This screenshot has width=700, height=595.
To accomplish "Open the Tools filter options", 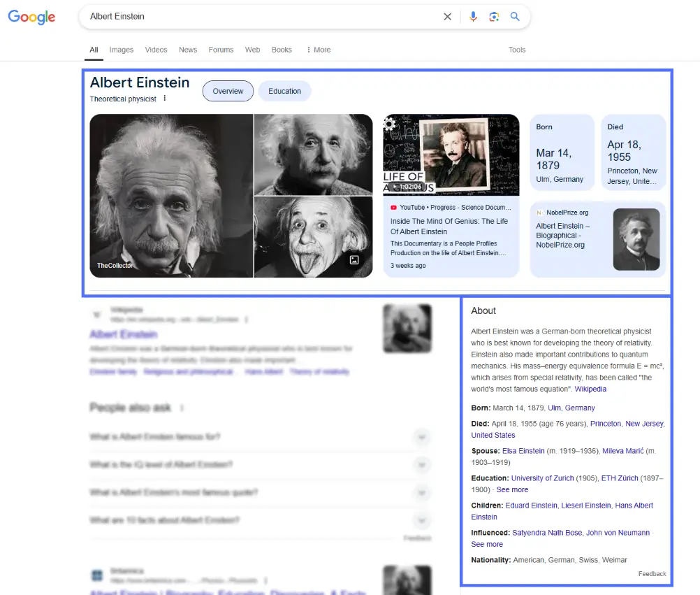I will 517,50.
